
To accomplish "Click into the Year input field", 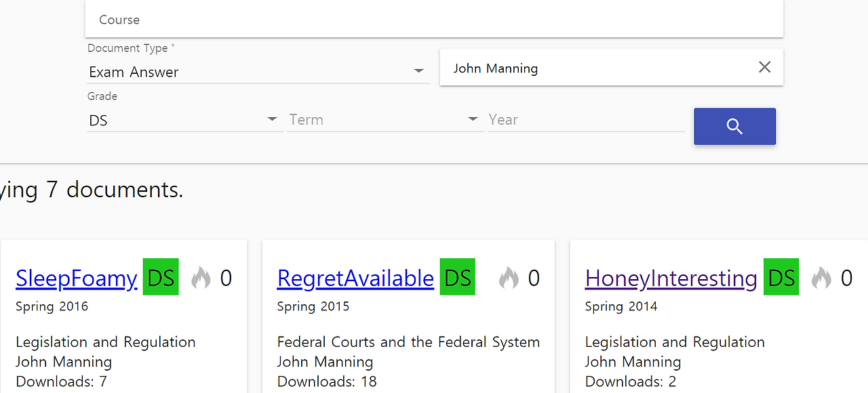I will coord(585,120).
